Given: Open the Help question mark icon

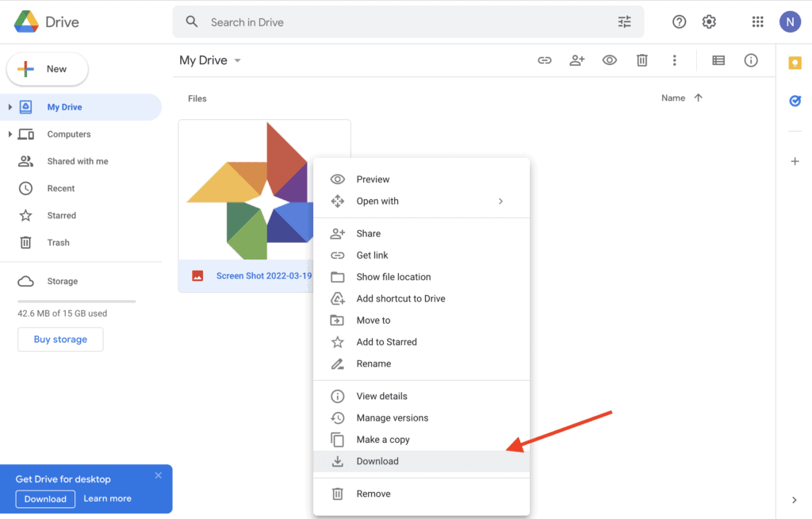Looking at the screenshot, I should click(679, 21).
